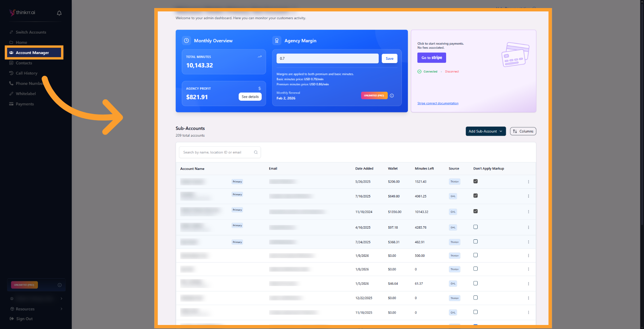644x329 pixels.
Task: Click Unlimited (PRO) badge in margin card
Action: (374, 96)
